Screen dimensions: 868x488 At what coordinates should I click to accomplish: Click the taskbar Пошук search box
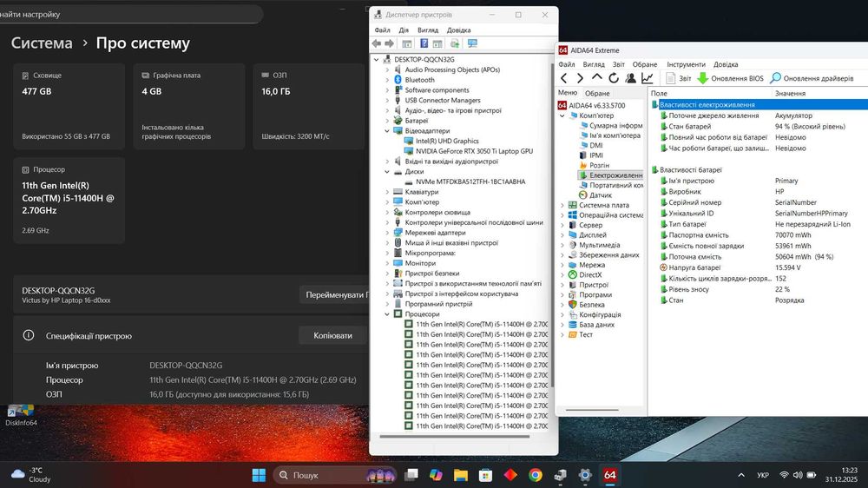[x=335, y=475]
